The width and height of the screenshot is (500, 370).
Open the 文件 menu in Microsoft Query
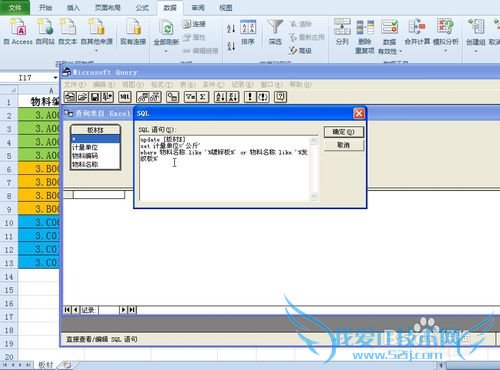75,85
